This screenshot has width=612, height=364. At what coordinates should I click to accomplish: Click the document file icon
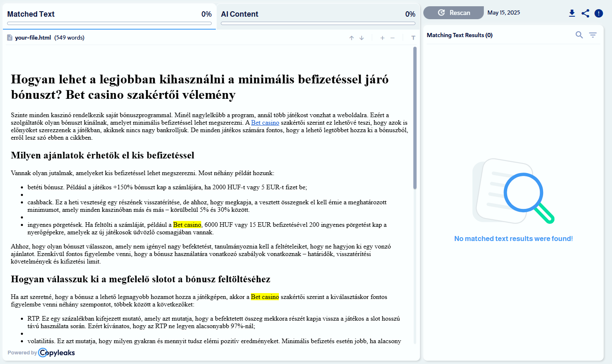click(x=10, y=38)
